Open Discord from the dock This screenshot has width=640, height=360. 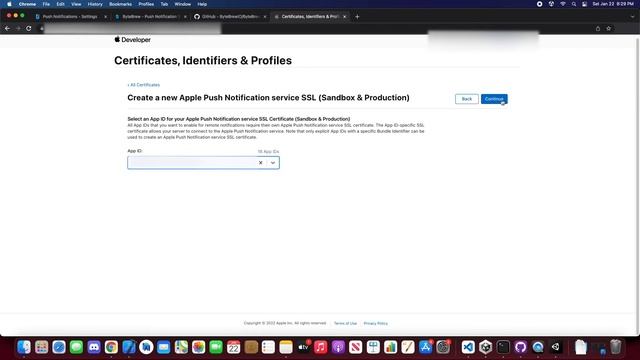pos(94,347)
